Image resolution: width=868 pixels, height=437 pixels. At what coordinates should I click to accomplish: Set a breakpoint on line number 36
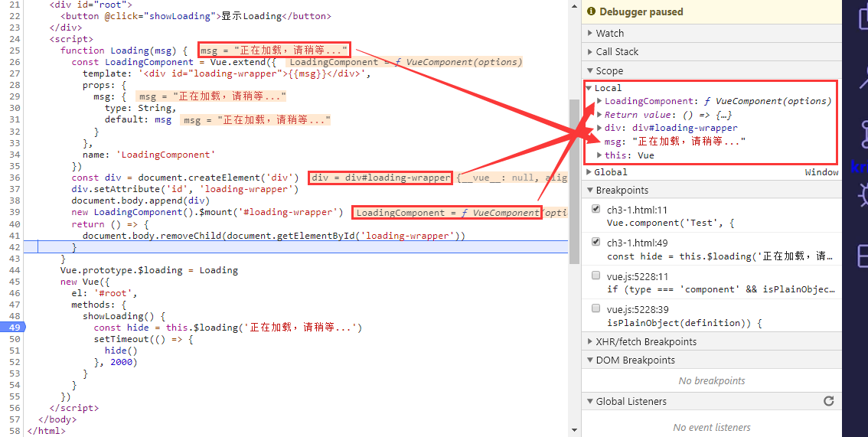[x=15, y=178]
